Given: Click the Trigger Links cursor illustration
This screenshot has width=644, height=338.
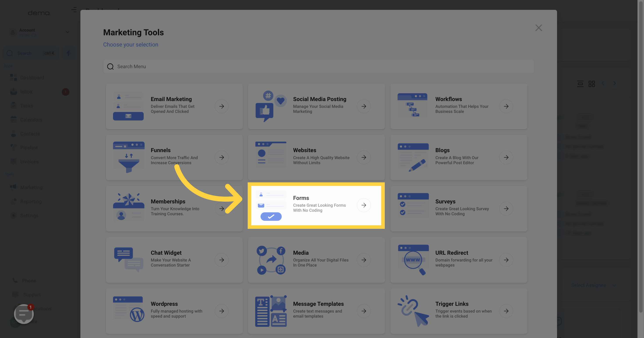Looking at the screenshot, I should 413,311.
